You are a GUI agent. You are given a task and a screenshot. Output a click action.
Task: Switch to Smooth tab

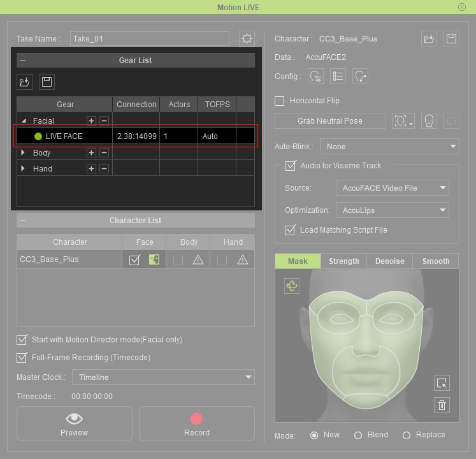436,261
